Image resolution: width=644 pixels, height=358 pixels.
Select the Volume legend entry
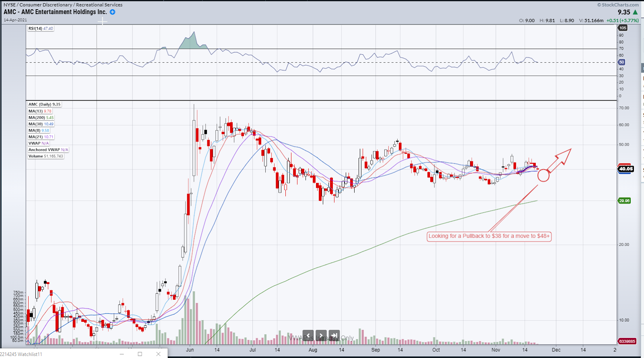tap(45, 156)
